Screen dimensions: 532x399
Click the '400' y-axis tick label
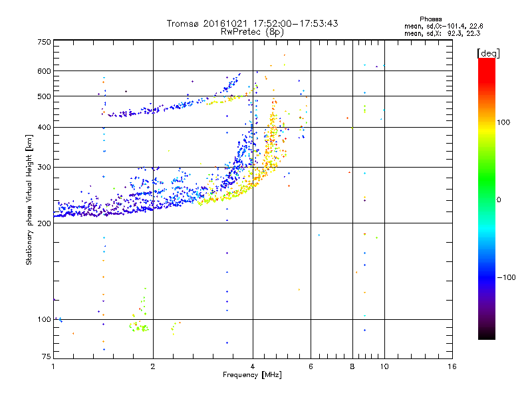pos(44,128)
